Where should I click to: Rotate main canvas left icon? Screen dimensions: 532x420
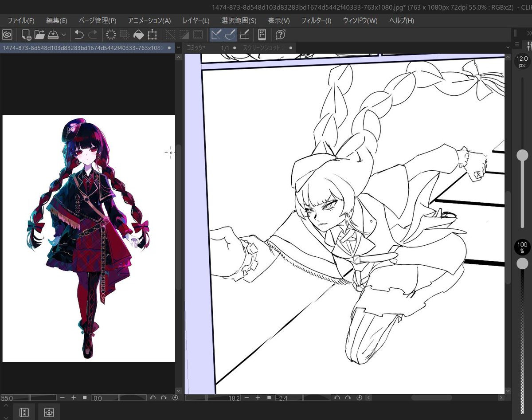337,398
